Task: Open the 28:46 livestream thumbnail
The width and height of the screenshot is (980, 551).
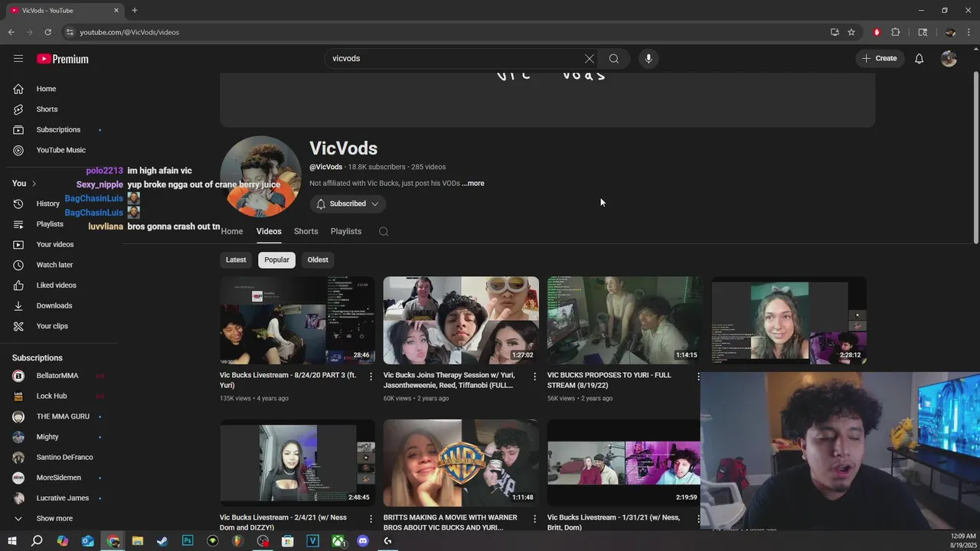Action: coord(298,321)
